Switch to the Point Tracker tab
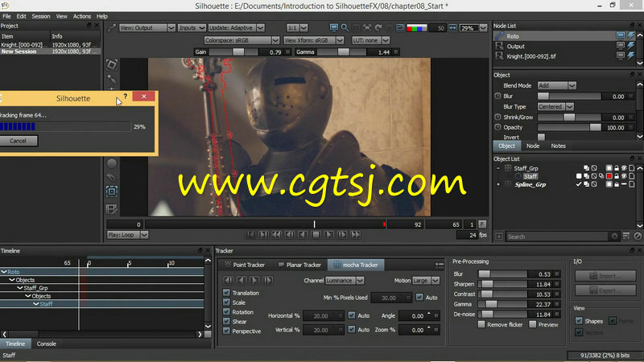The width and height of the screenshot is (644, 362). coord(245,265)
